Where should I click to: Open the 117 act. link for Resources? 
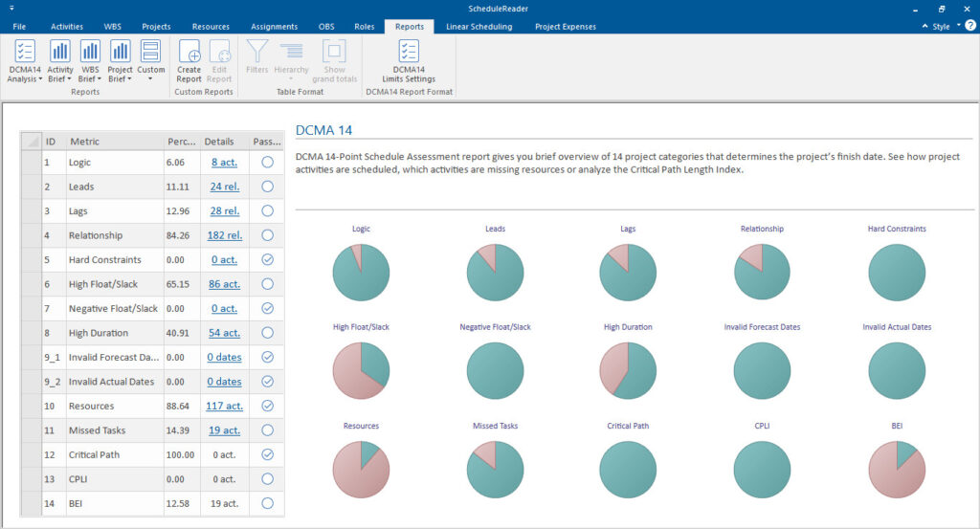(x=224, y=406)
